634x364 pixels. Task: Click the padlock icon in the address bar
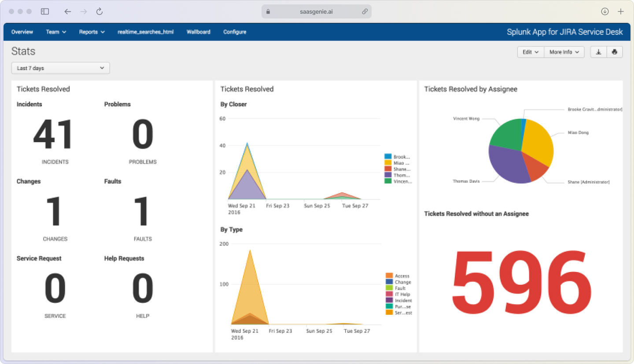click(x=268, y=11)
